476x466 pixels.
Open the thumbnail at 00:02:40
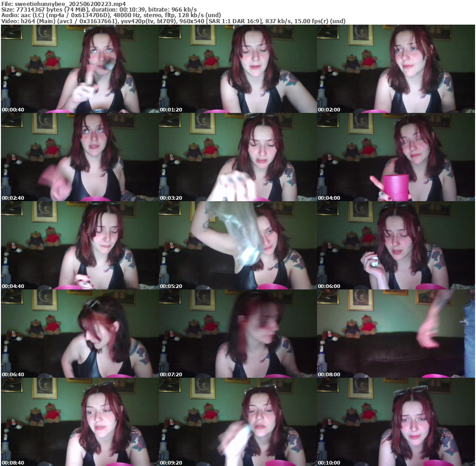[x=80, y=157]
